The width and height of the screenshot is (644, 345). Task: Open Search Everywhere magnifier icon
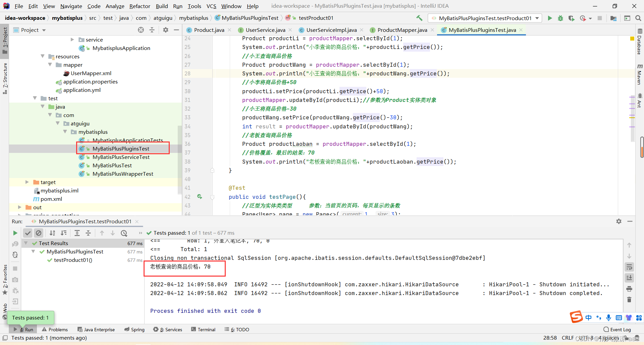pos(638,18)
